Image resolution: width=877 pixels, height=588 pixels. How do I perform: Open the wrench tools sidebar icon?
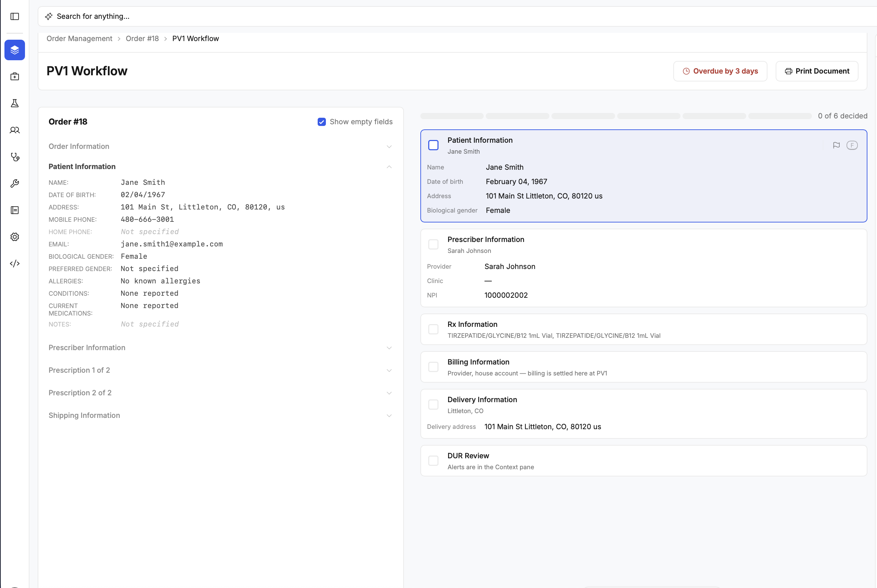point(15,183)
